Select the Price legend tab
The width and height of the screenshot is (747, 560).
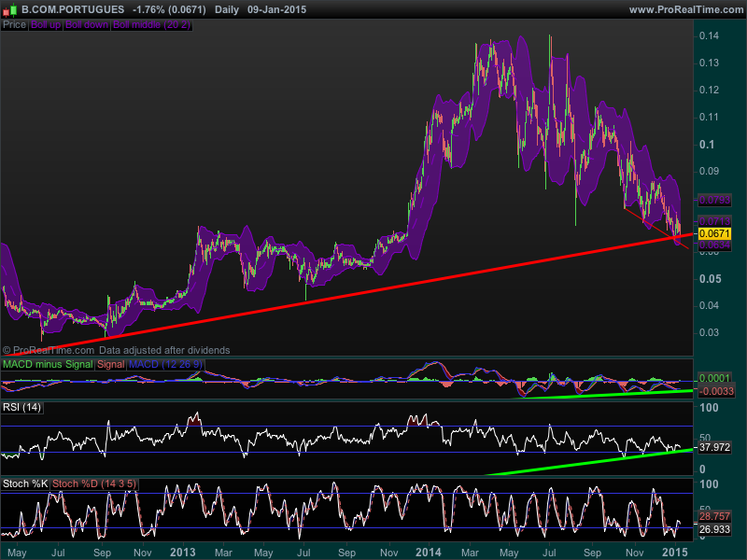tap(15, 24)
